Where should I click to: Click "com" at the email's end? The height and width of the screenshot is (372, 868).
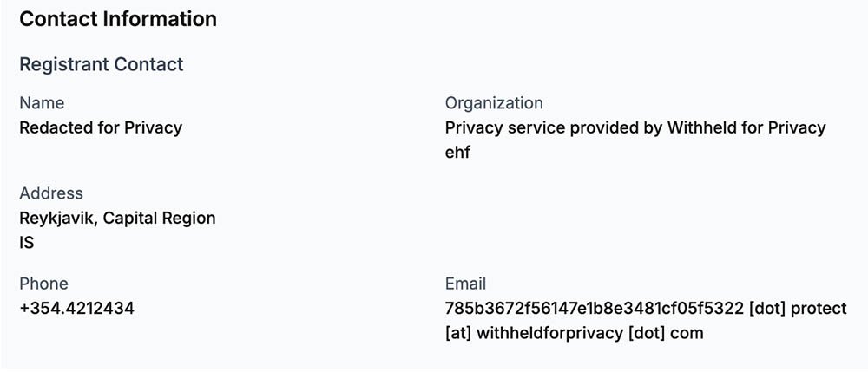pyautogui.click(x=687, y=332)
